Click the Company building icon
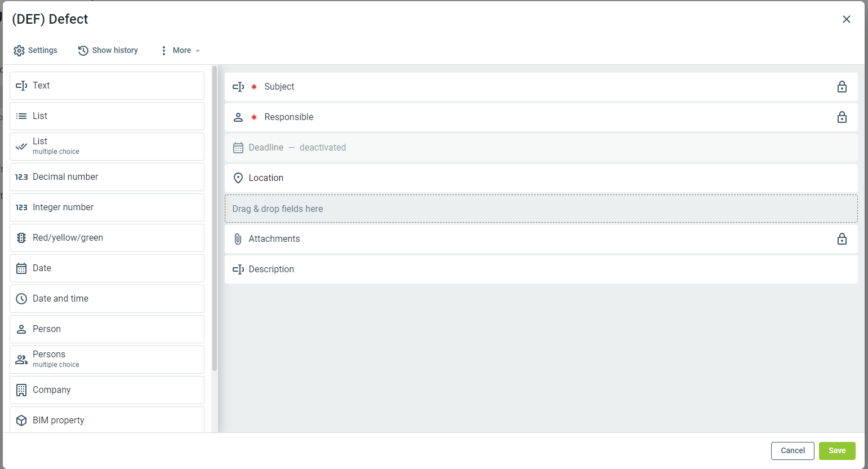The width and height of the screenshot is (868, 469). coord(21,390)
